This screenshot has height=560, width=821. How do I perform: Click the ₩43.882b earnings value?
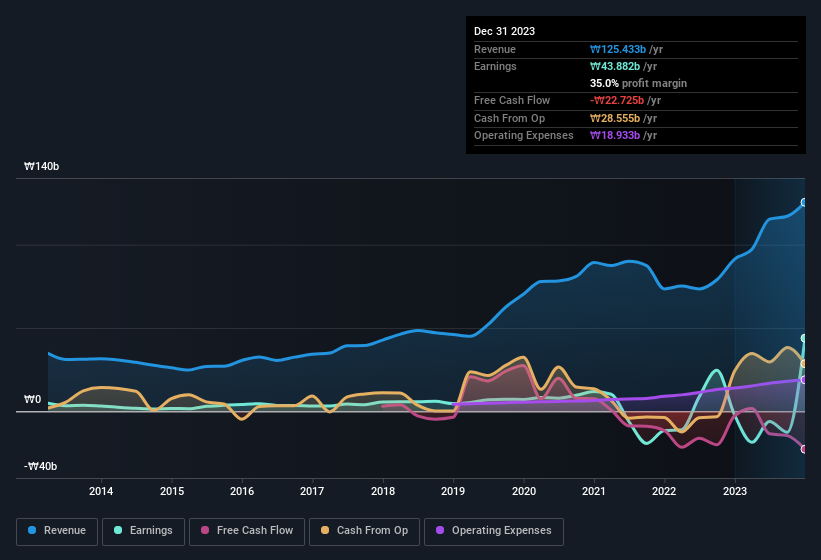(615, 66)
